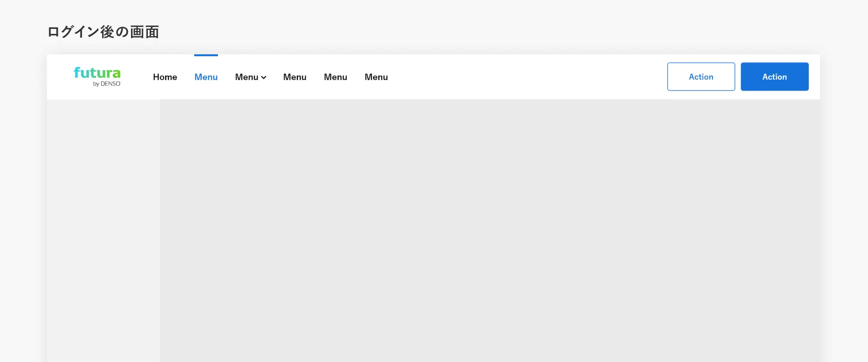The height and width of the screenshot is (362, 868).
Task: Click the light gray left sidebar panel
Action: tap(103, 226)
